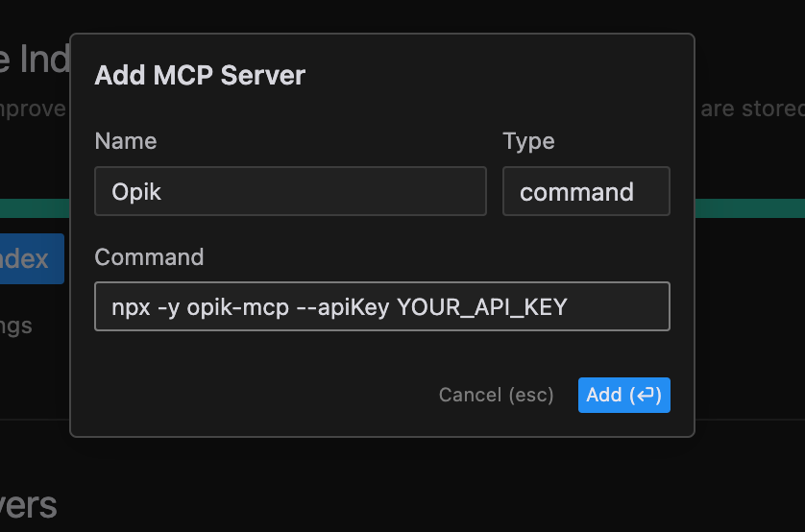Click the Type label above dropdown
805x532 pixels.
click(x=528, y=141)
